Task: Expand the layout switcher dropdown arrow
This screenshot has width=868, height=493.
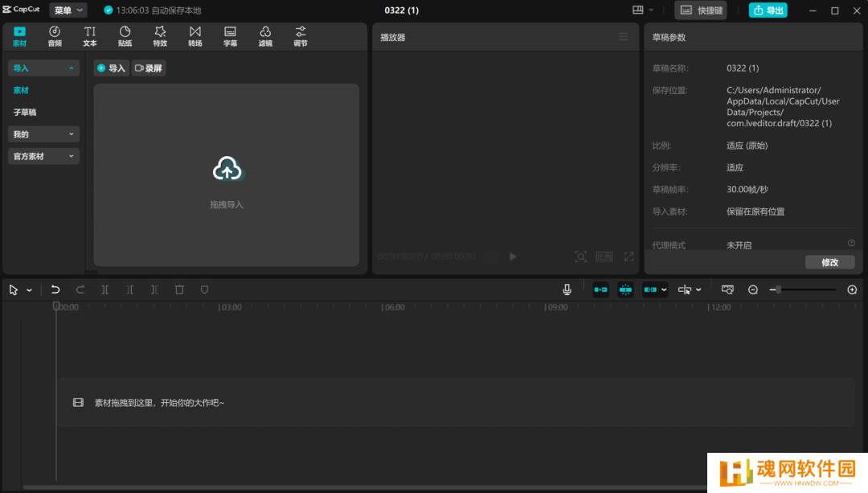Action: [x=652, y=10]
